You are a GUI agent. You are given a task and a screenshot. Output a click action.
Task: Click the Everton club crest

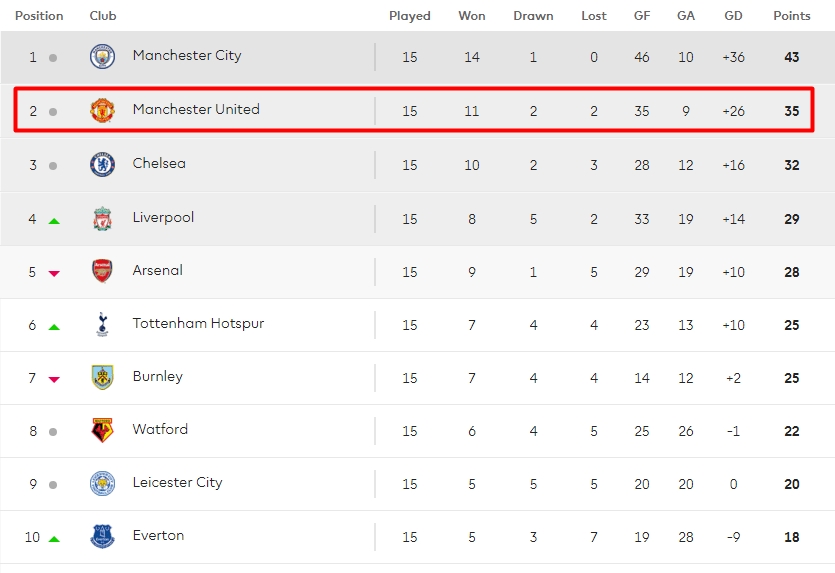102,536
